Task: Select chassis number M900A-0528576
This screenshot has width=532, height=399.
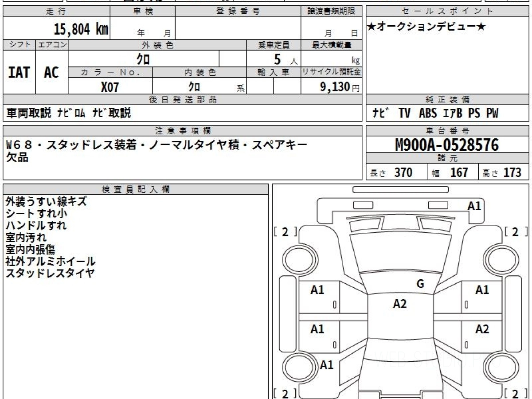Action: coord(446,145)
